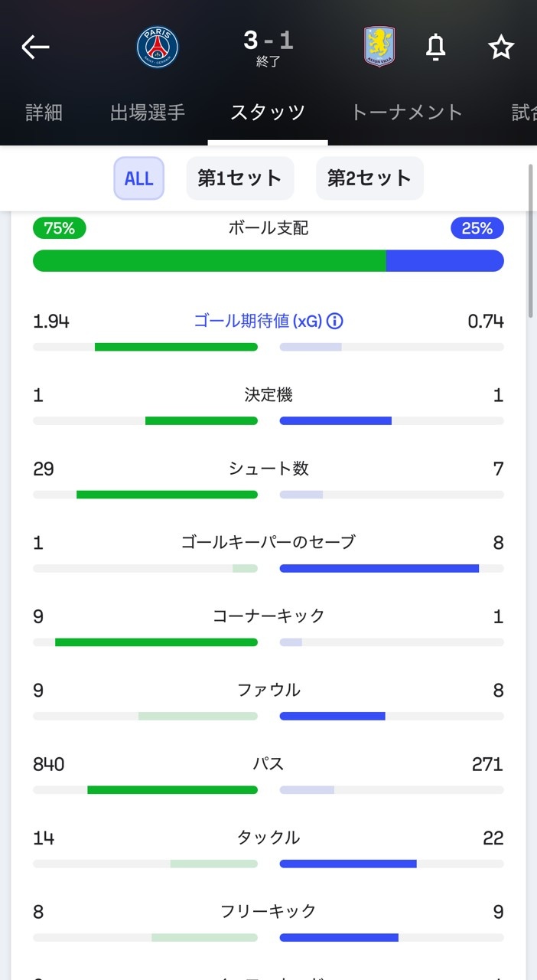Tap the favorite star icon
Viewport: 537px width, 980px height.
[x=501, y=47]
